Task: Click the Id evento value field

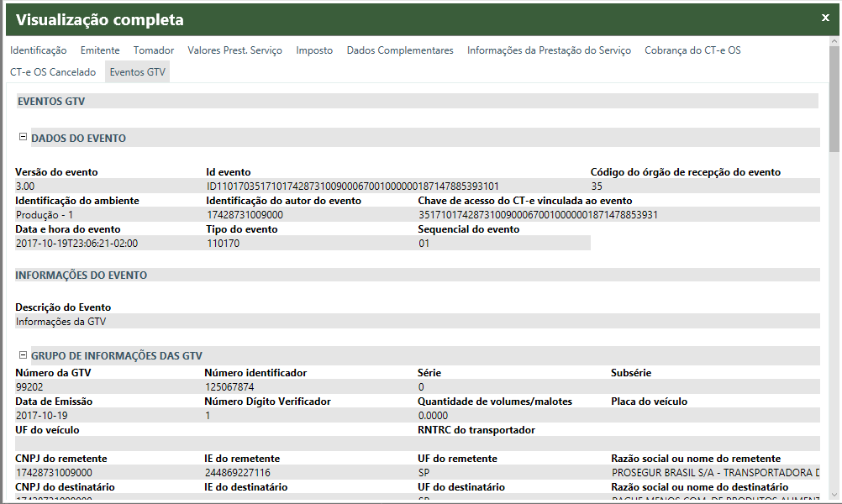Action: [x=353, y=186]
